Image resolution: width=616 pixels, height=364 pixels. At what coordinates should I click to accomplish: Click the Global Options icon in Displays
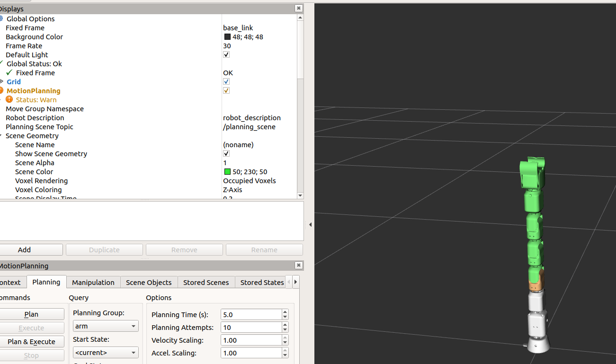[x=2, y=18]
